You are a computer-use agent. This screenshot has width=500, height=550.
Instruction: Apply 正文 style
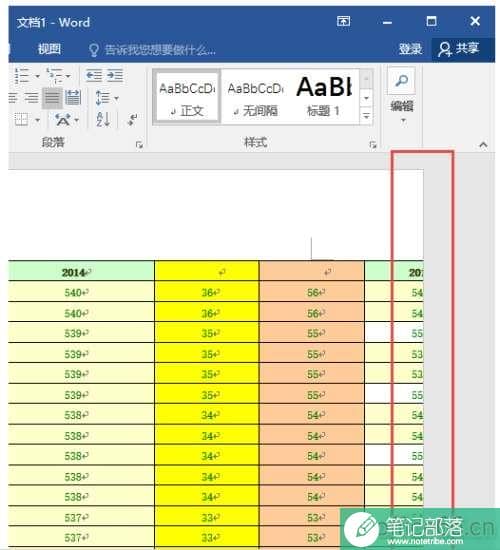pyautogui.click(x=187, y=97)
